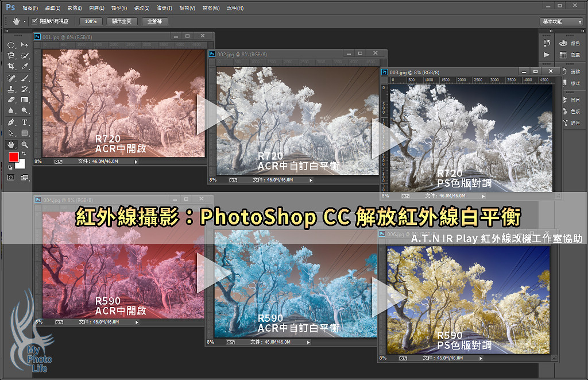Open the 濾鏡(T) menu
The image size is (588, 380).
[x=165, y=8]
